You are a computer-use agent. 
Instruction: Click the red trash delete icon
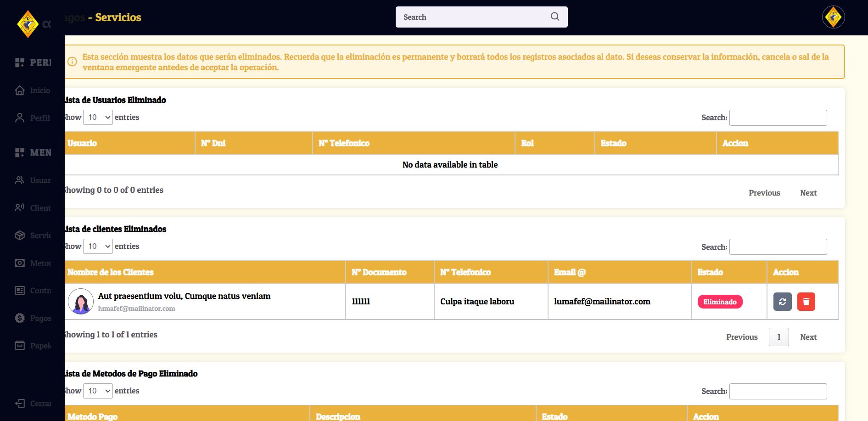click(806, 302)
